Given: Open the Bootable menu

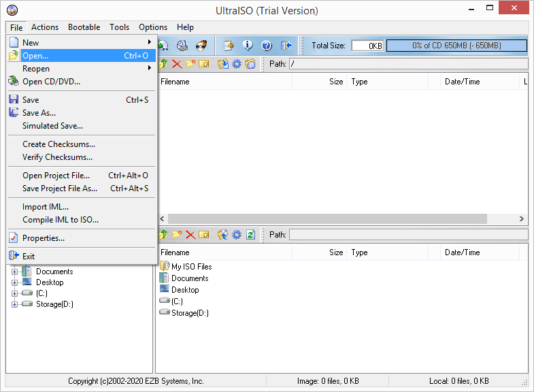Looking at the screenshot, I should click(84, 27).
